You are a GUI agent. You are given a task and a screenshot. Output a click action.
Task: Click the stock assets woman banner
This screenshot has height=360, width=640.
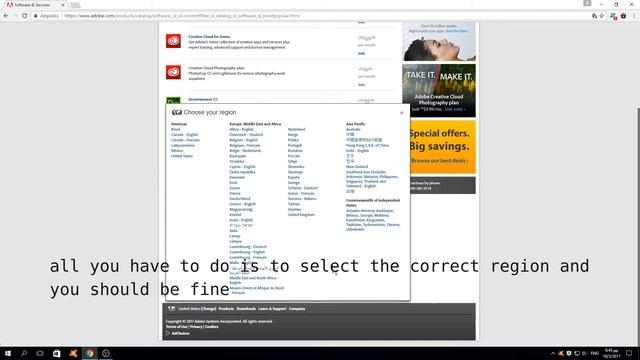439,42
